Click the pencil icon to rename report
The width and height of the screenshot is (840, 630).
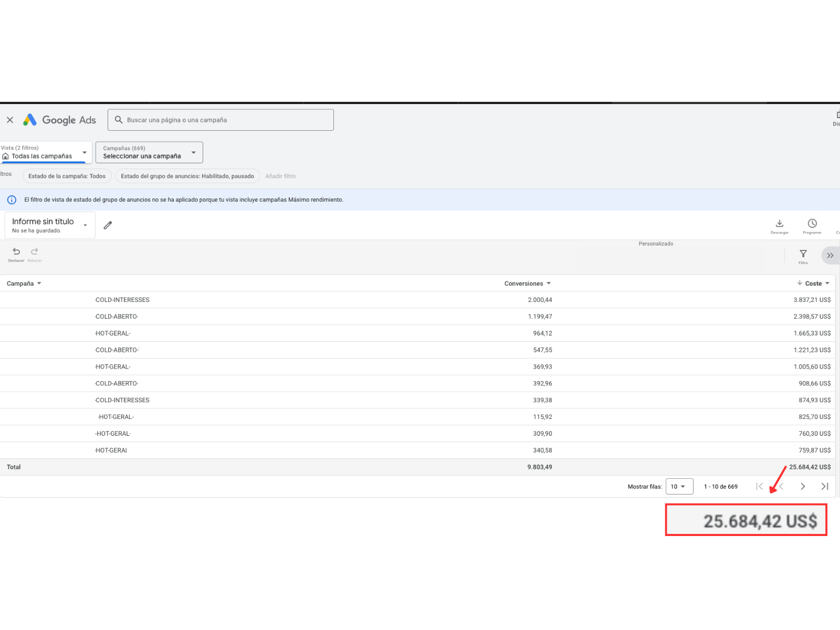pyautogui.click(x=108, y=225)
